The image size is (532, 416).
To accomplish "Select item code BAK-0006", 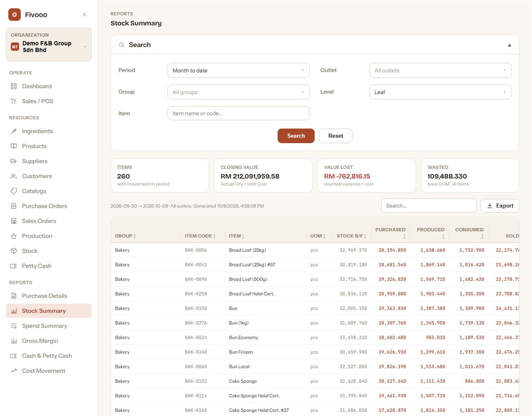I will 196,250.
